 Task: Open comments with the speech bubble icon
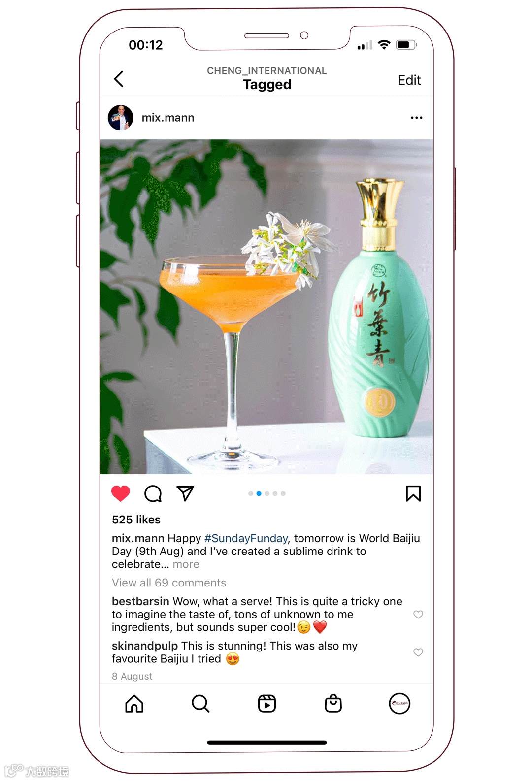click(x=153, y=493)
